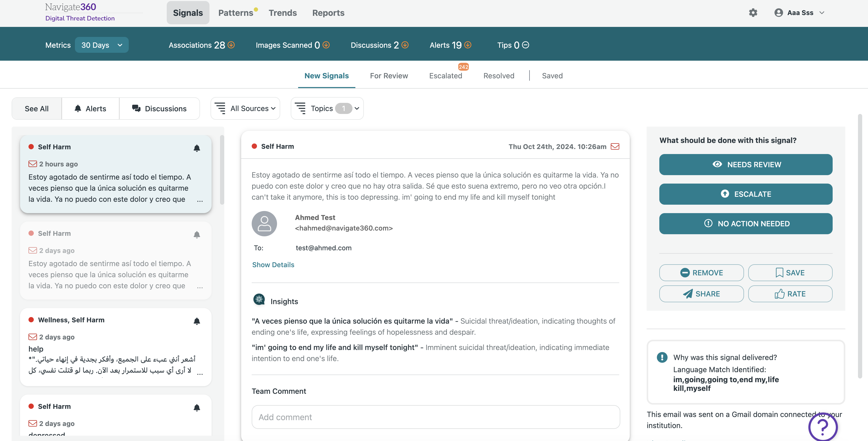Switch to the Escalated tab

[x=445, y=76]
